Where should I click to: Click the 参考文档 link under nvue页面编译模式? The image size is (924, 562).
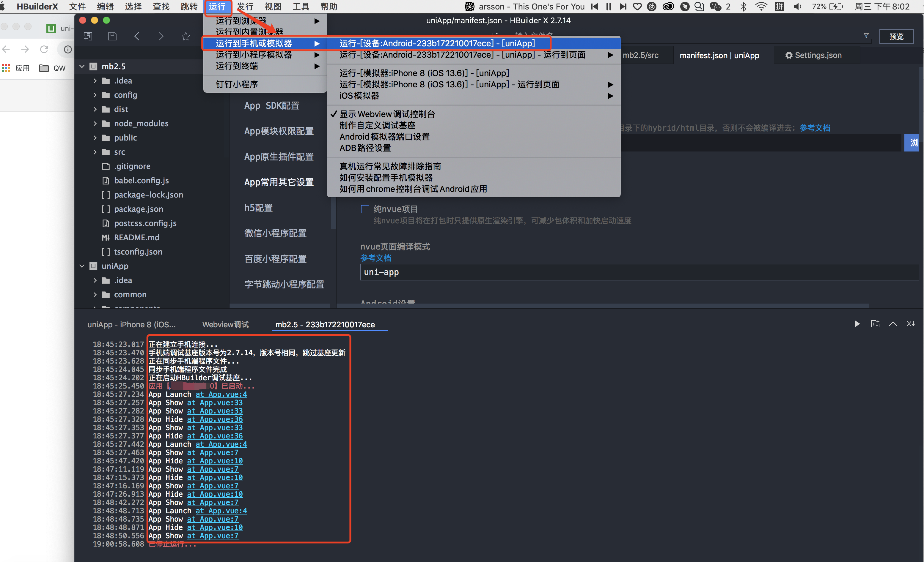[375, 258]
